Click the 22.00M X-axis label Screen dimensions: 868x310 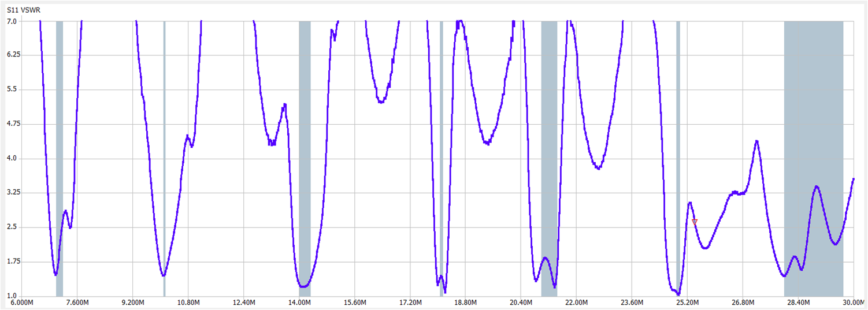(576, 302)
